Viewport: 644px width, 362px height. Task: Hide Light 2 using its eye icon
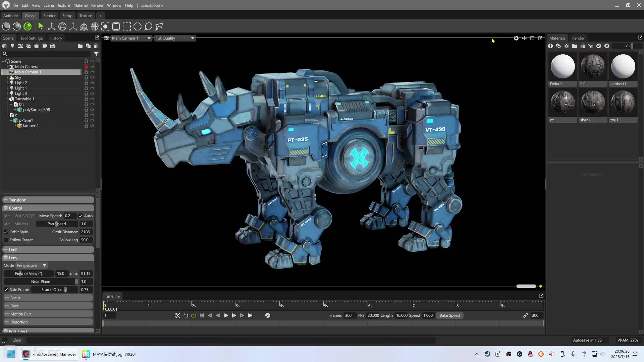click(92, 83)
